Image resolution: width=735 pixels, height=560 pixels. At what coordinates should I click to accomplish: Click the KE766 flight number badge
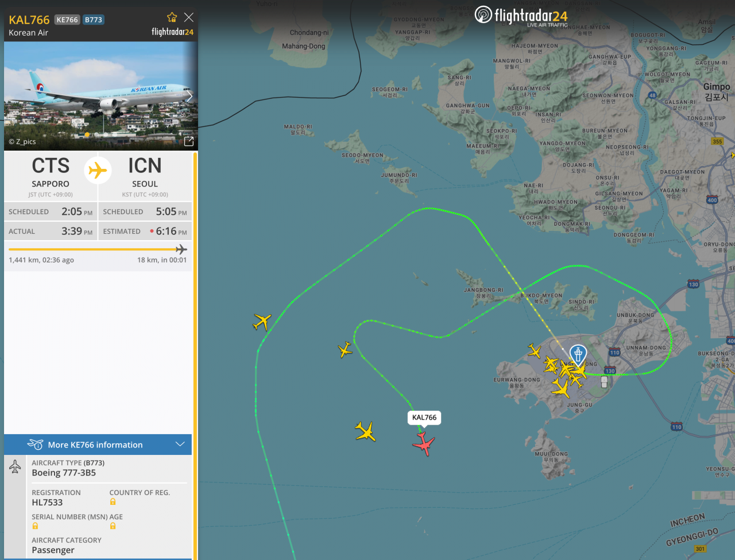[67, 20]
